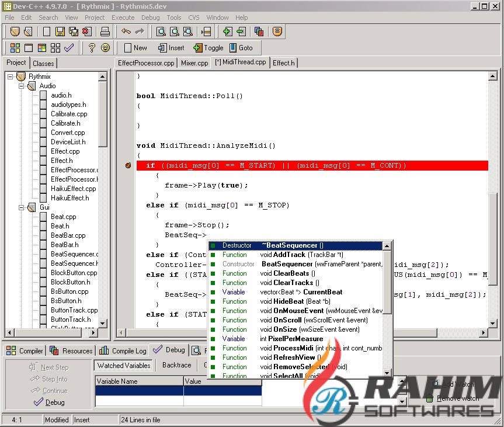
Task: Click the Goto line icon
Action: 206,32
